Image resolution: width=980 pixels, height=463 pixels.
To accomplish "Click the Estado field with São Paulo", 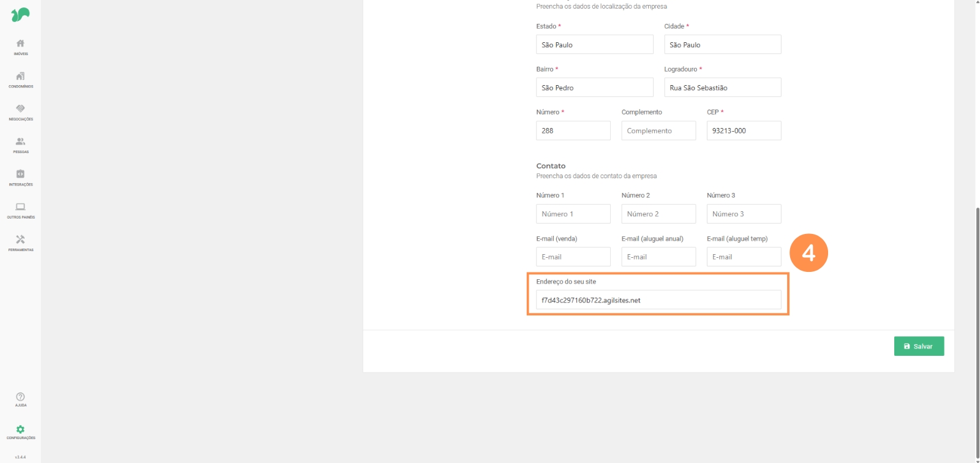I will (594, 45).
